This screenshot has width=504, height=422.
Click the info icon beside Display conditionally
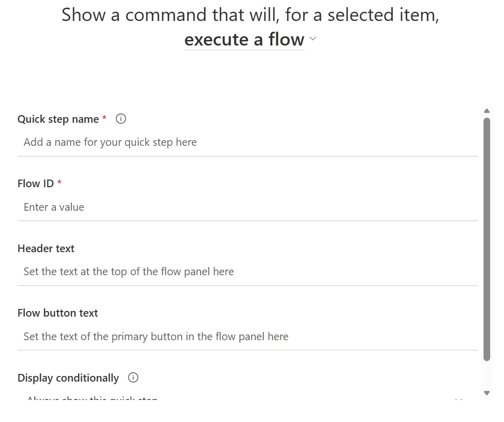pyautogui.click(x=133, y=377)
